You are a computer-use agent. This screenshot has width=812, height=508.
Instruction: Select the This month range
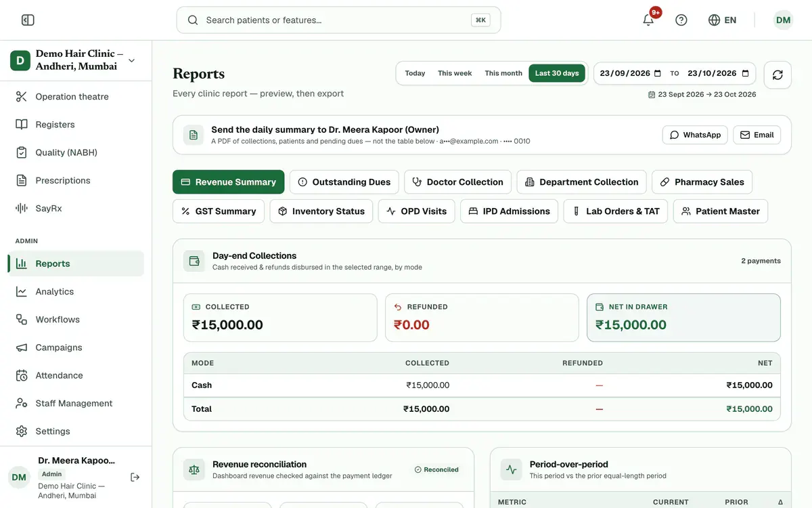(x=503, y=73)
